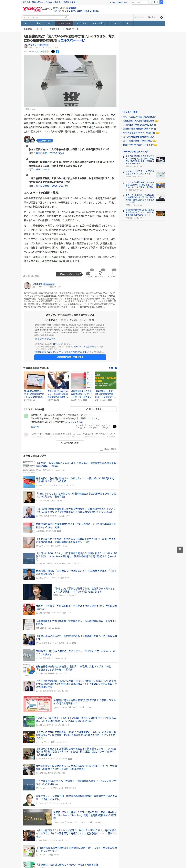
Task: Click the Yahoo! JAPAN header link
Action: click(116, 2)
